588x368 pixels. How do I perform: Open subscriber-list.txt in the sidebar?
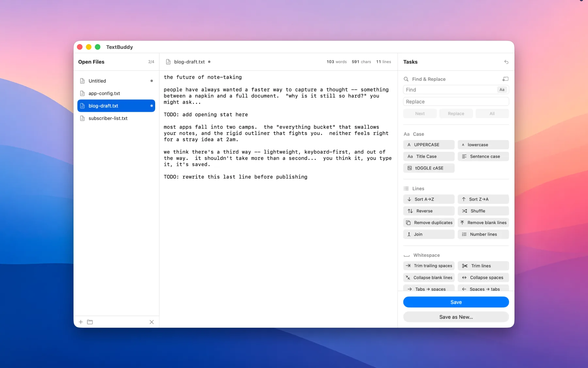[116, 118]
